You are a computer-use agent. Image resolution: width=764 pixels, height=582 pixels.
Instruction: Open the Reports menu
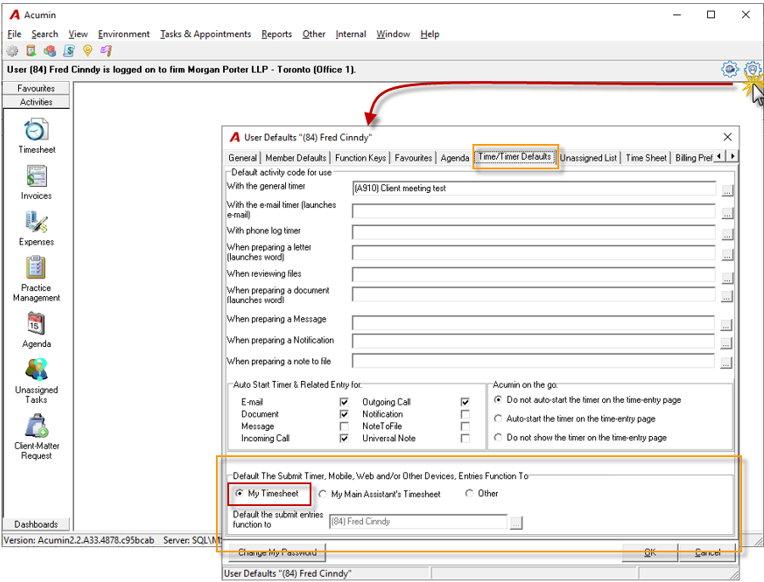(276, 34)
